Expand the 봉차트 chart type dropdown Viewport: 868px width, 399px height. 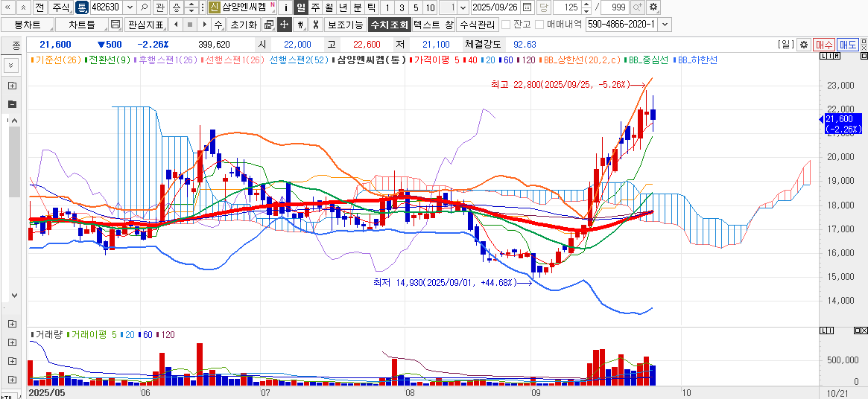[x=54, y=25]
